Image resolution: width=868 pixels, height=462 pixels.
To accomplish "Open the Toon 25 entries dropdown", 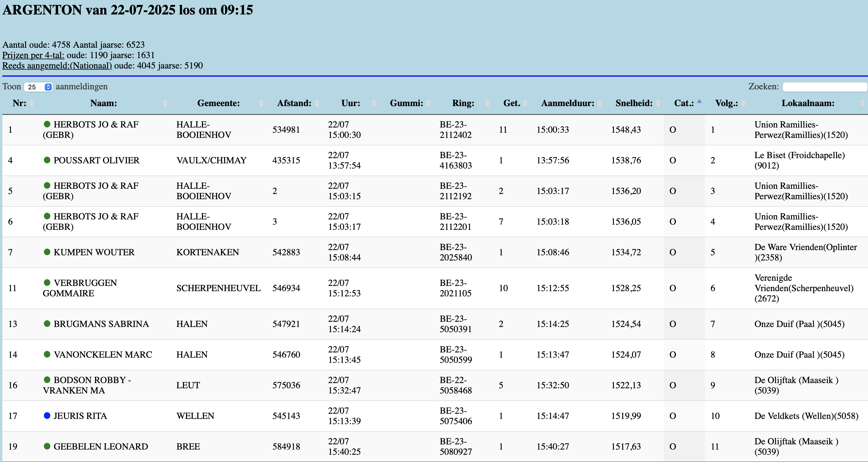I will tap(38, 87).
